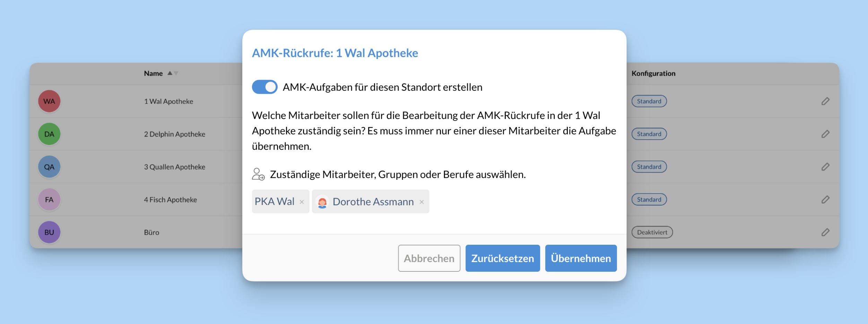Click the Konfiguration column header

653,73
